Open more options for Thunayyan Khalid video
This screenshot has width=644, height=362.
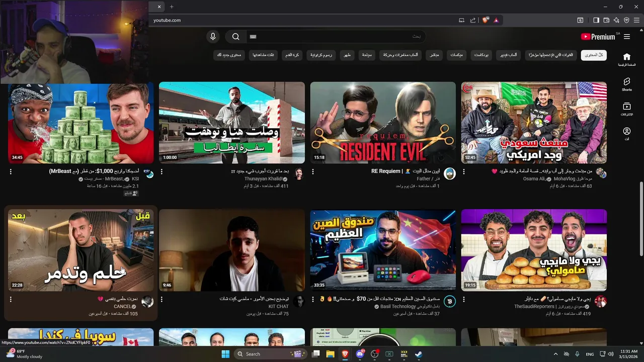pyautogui.click(x=162, y=171)
